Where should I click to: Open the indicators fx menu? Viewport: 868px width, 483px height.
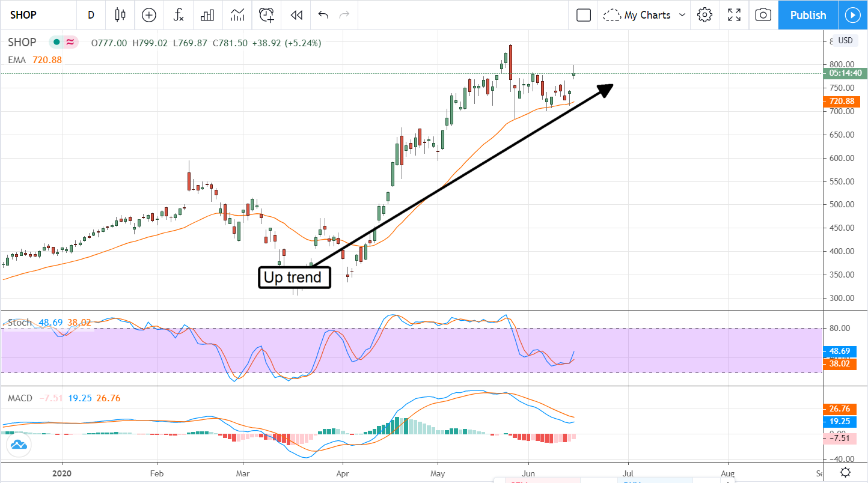(179, 15)
